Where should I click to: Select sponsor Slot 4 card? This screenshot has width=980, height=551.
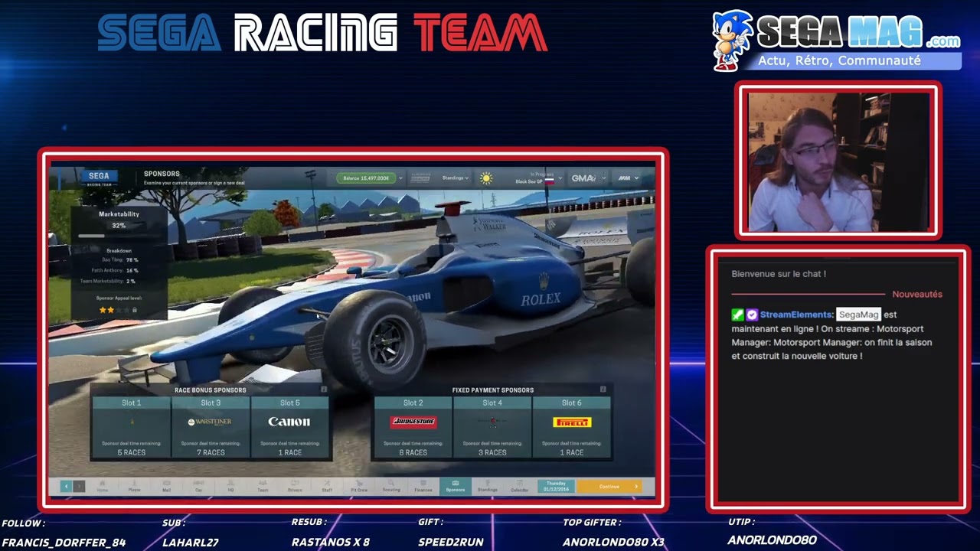pyautogui.click(x=492, y=427)
